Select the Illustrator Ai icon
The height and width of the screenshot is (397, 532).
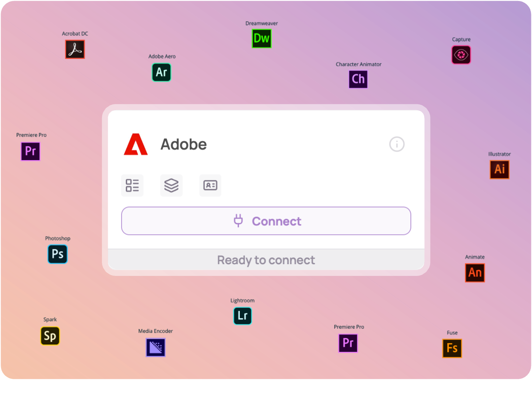click(x=499, y=169)
